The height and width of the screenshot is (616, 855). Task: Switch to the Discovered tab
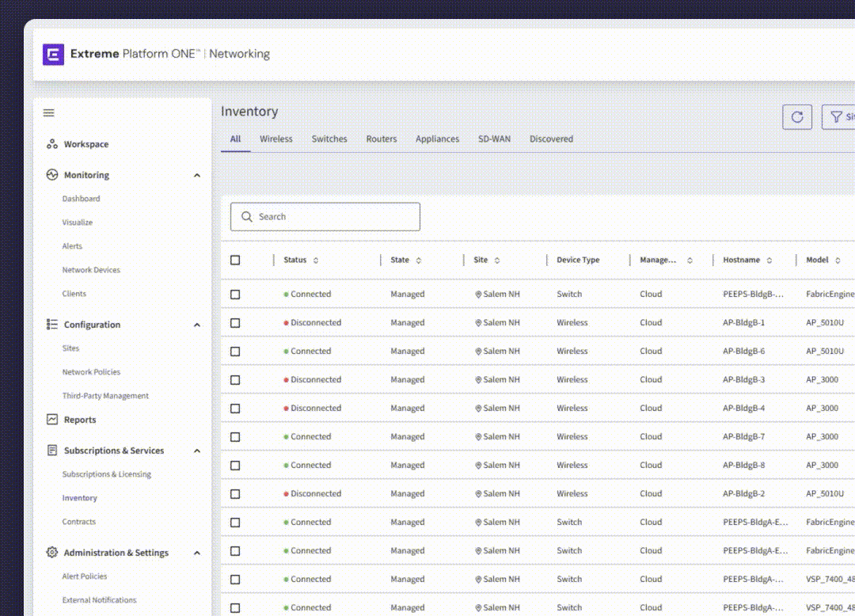[551, 139]
